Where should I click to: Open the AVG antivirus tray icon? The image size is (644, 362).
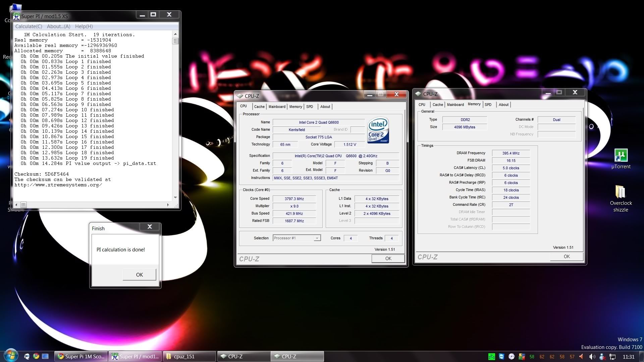pyautogui.click(x=522, y=357)
